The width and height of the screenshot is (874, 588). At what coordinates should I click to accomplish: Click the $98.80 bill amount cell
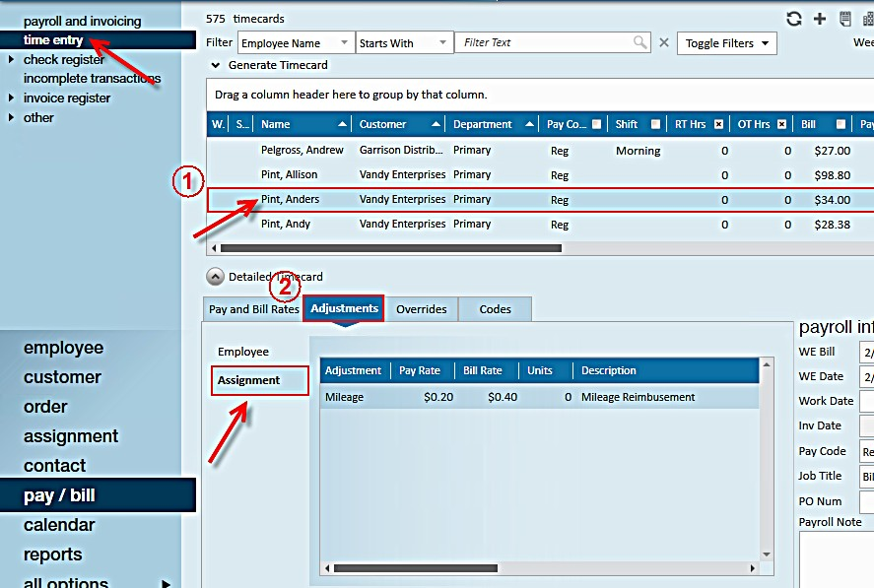click(833, 175)
